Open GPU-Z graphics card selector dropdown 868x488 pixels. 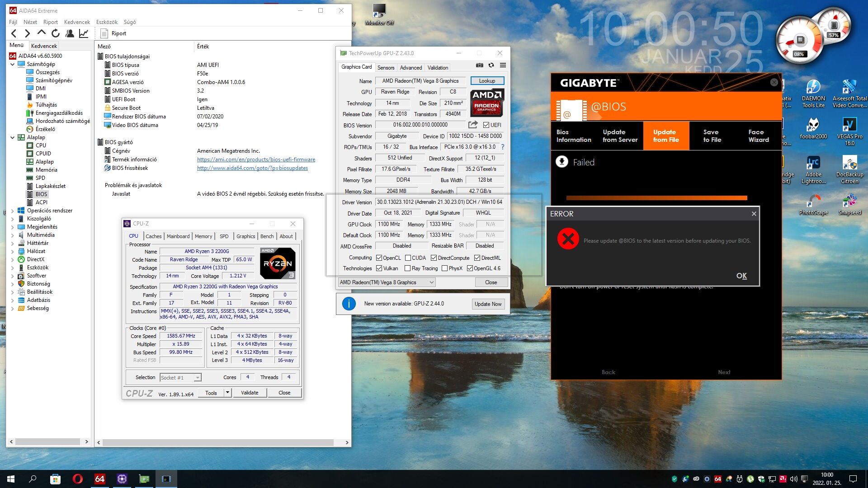[387, 282]
